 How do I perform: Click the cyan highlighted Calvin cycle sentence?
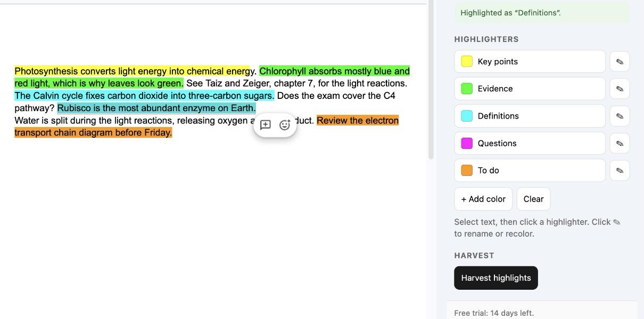click(x=144, y=96)
